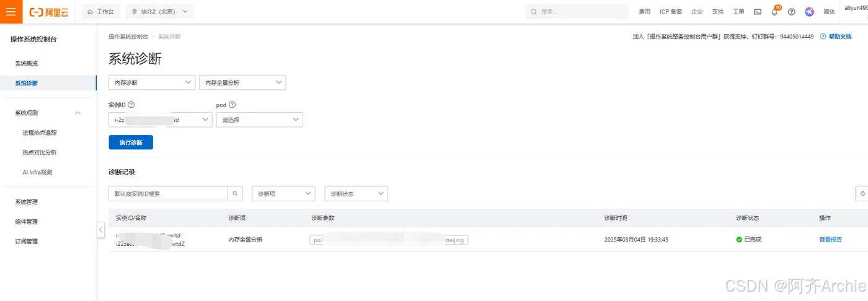Click the account name in top right

[856, 8]
